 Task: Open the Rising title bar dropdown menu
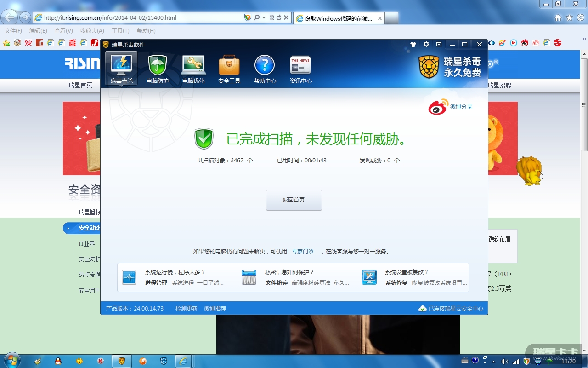pyautogui.click(x=439, y=45)
